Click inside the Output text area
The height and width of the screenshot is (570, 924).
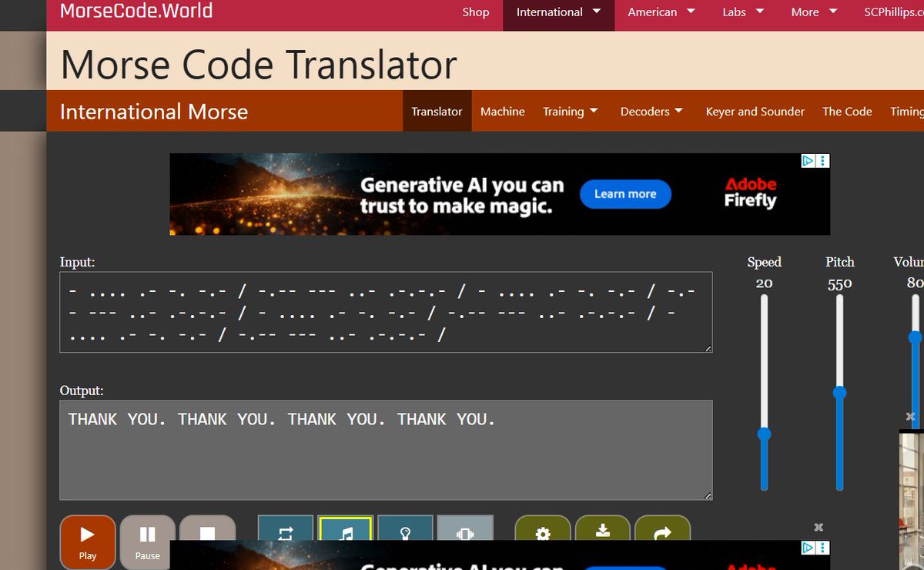[x=386, y=450]
